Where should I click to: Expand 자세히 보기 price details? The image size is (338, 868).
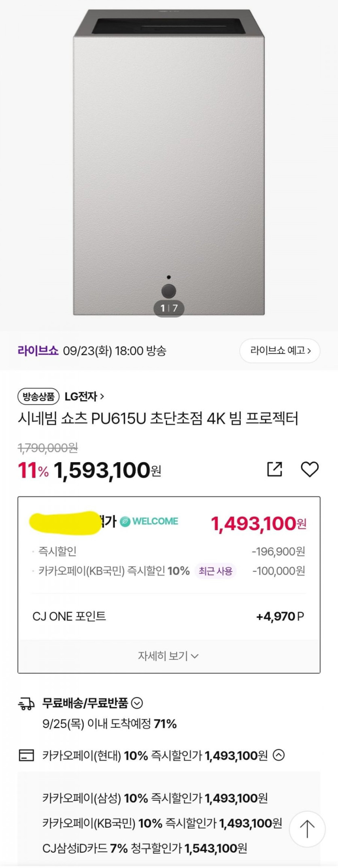coord(168,656)
